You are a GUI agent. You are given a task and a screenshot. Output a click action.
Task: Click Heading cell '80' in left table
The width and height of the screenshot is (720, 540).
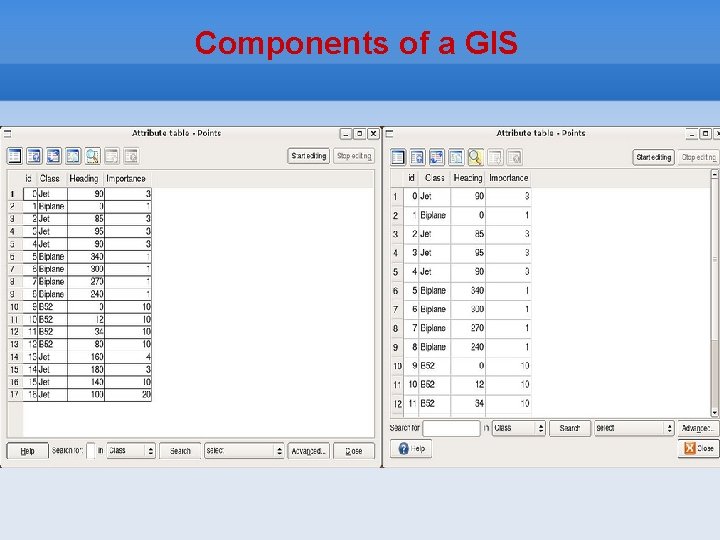click(86, 344)
